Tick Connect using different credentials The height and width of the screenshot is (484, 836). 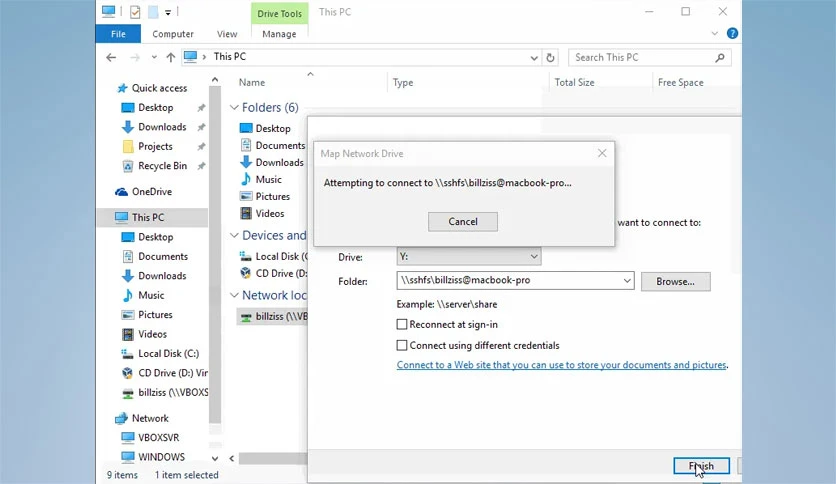(x=402, y=345)
